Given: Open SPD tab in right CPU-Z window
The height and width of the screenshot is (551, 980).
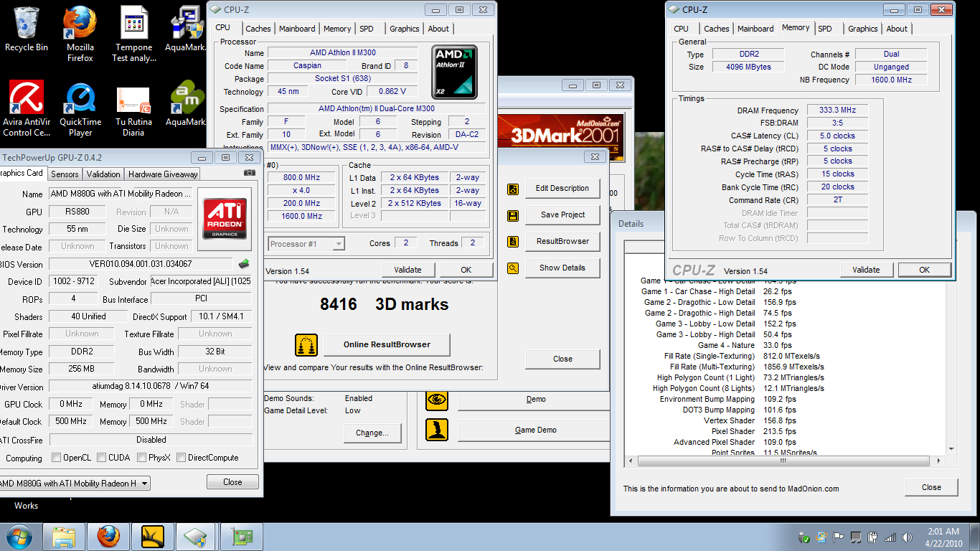Looking at the screenshot, I should pos(825,29).
